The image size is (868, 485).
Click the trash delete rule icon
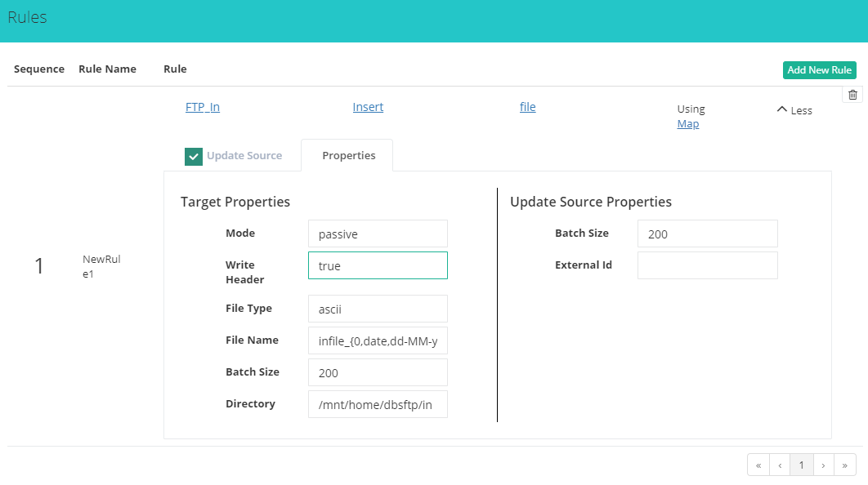click(852, 95)
